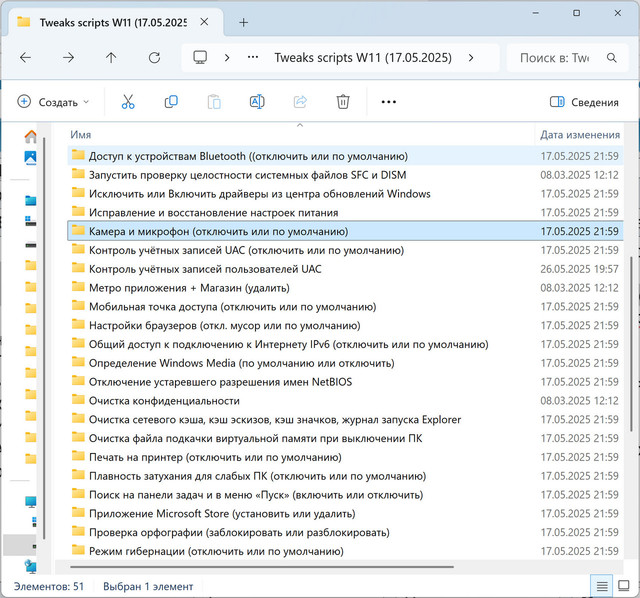640x598 pixels.
Task: Rename the selected folder
Action: [x=257, y=102]
